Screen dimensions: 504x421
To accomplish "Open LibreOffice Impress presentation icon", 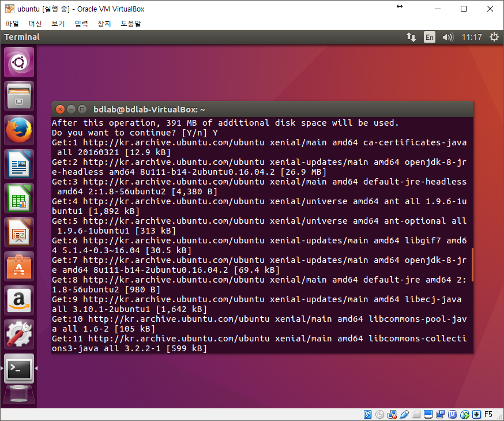I will (19, 232).
